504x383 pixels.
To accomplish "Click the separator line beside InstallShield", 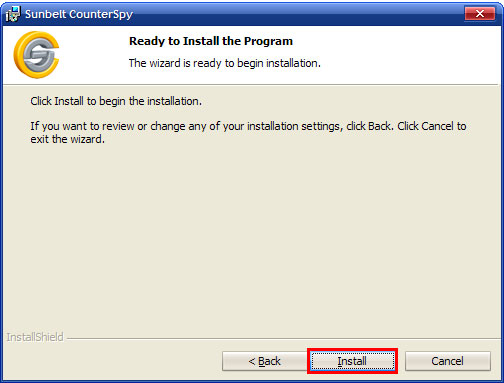I will click(283, 339).
